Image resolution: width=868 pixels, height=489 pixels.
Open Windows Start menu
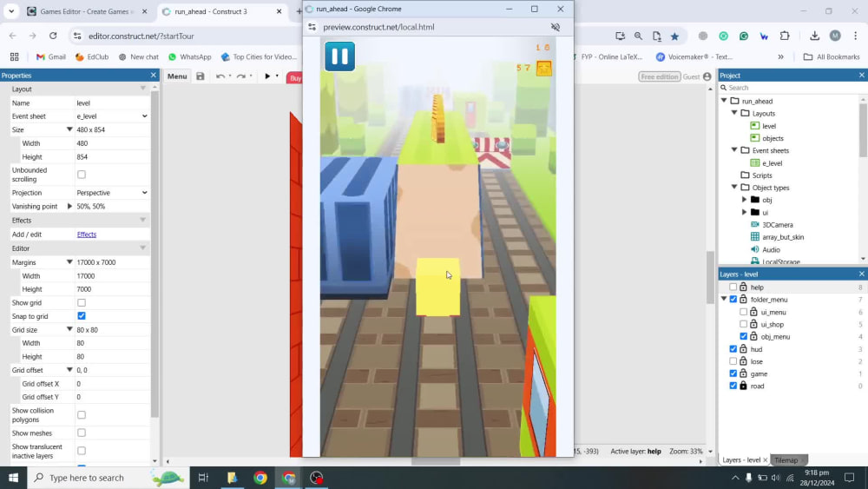click(x=13, y=478)
